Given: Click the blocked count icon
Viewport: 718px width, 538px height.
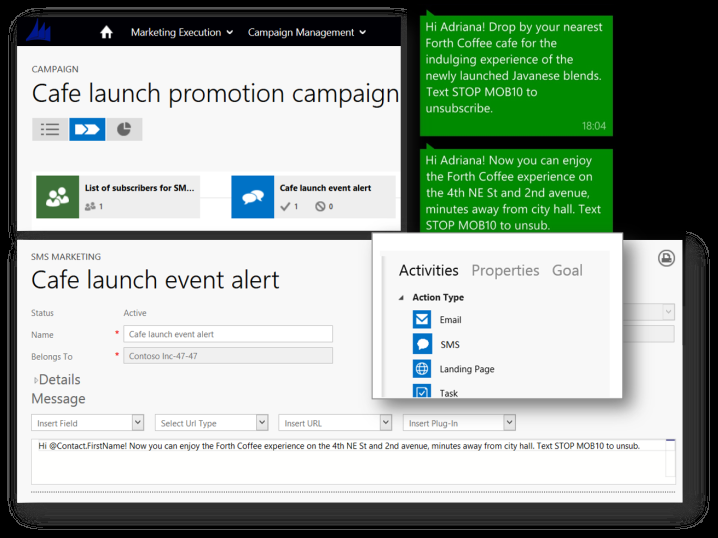Looking at the screenshot, I should click(320, 207).
